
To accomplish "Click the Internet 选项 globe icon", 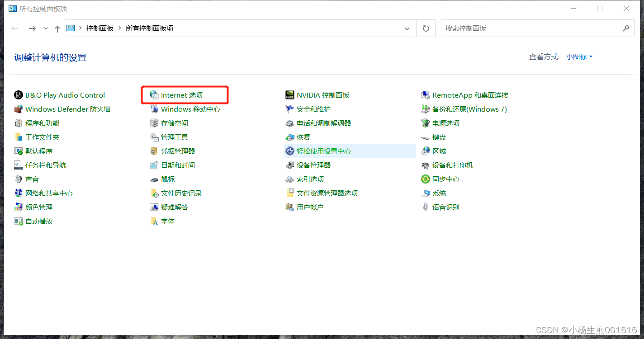I will click(x=154, y=95).
